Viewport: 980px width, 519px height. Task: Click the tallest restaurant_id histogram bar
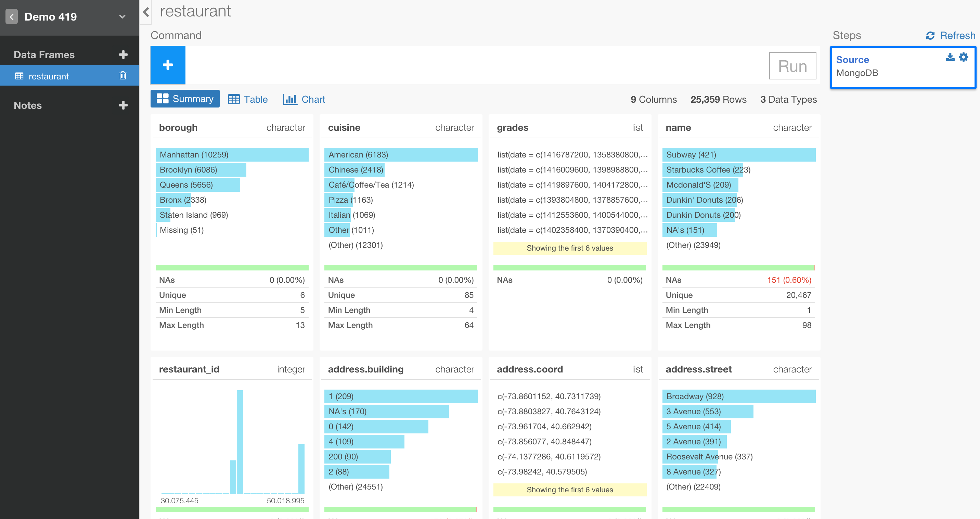[240, 442]
